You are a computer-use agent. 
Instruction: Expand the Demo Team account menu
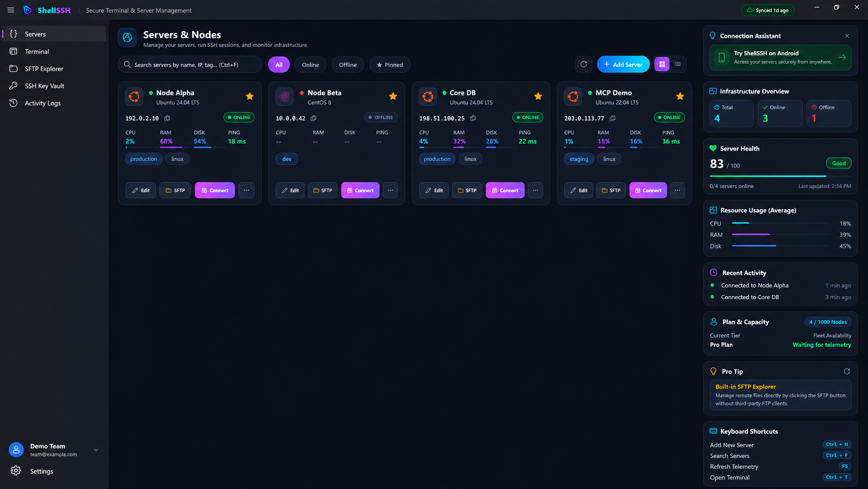(96, 450)
